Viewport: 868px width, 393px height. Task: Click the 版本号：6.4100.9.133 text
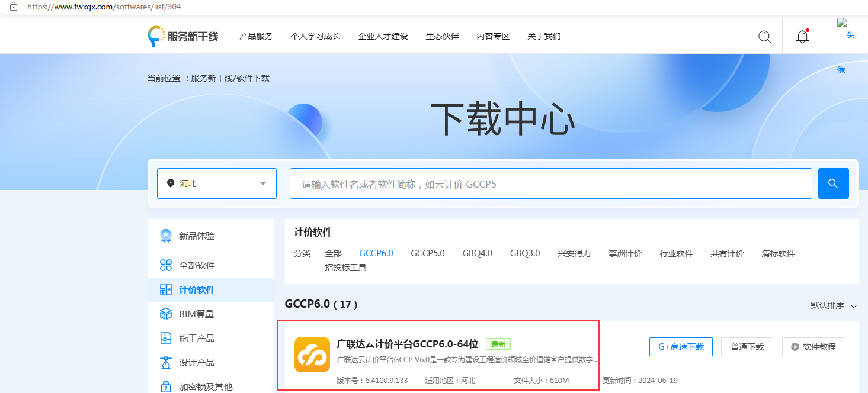(372, 381)
